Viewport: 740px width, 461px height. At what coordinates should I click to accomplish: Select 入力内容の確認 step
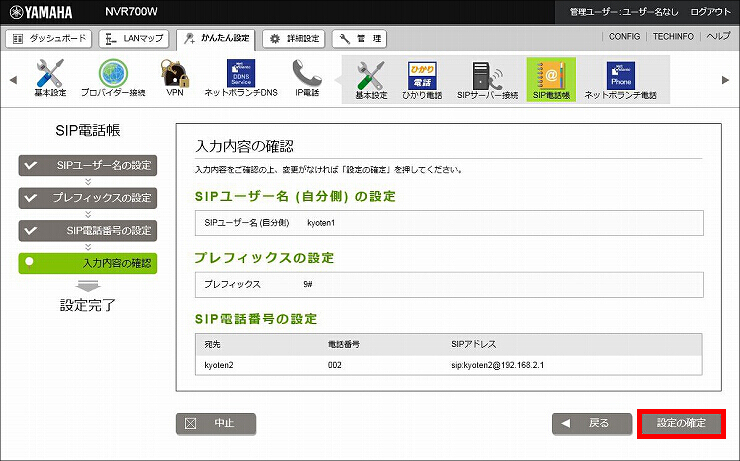tap(88, 263)
